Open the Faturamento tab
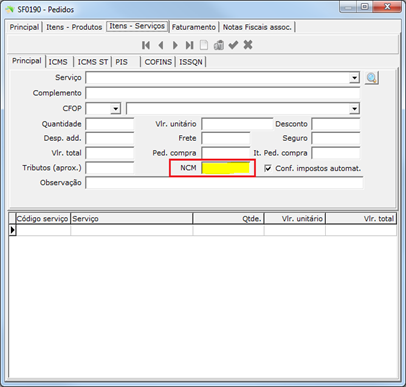The height and width of the screenshot is (387, 406). pyautogui.click(x=194, y=27)
